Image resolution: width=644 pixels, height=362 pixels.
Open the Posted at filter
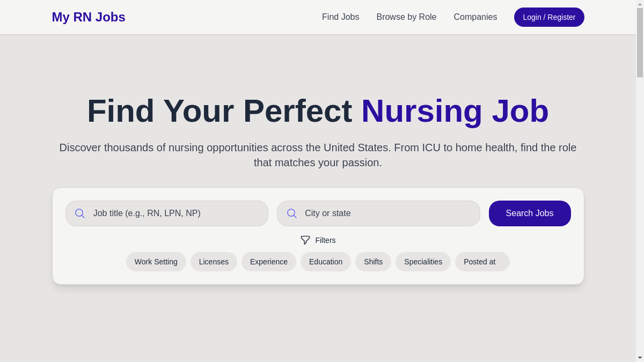[482, 262]
